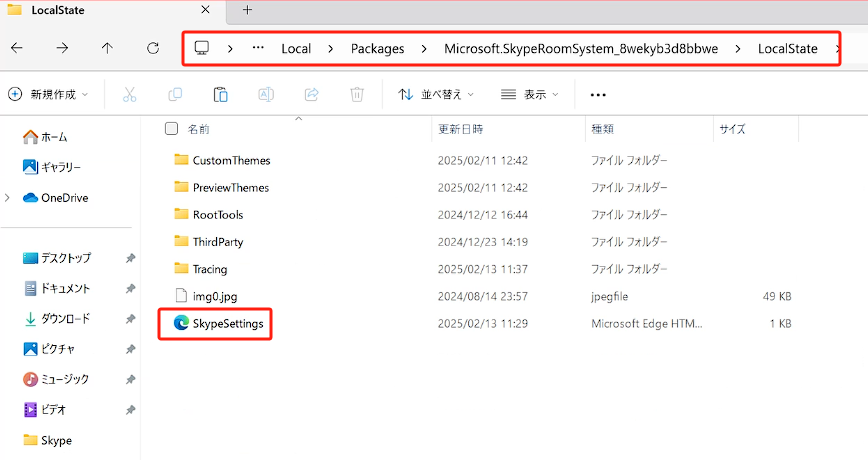The width and height of the screenshot is (868, 460).
Task: Select OneDrive in the sidebar
Action: [55, 198]
